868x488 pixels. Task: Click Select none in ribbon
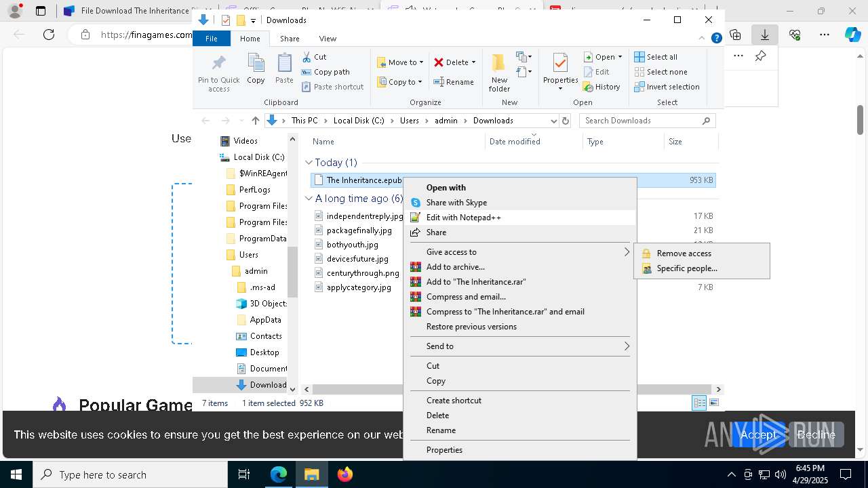[x=661, y=72]
